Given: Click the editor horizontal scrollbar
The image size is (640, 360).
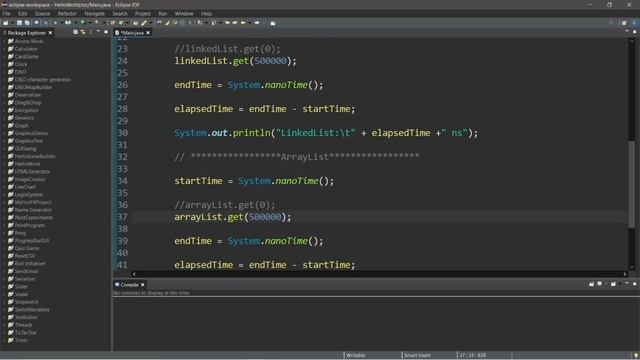Looking at the screenshot, I should 380,274.
